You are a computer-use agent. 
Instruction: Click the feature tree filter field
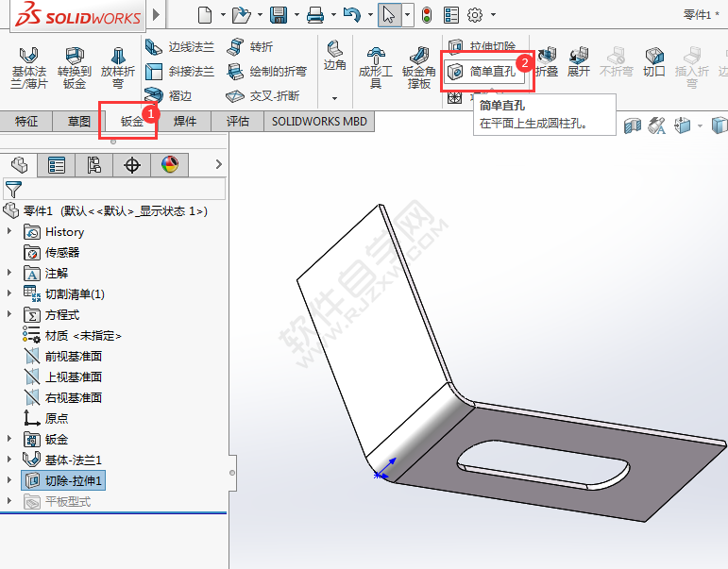[x=114, y=190]
